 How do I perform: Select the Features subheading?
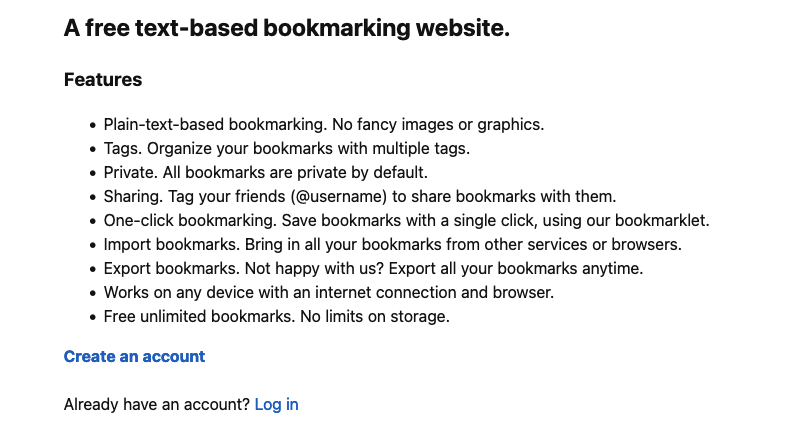tap(103, 80)
